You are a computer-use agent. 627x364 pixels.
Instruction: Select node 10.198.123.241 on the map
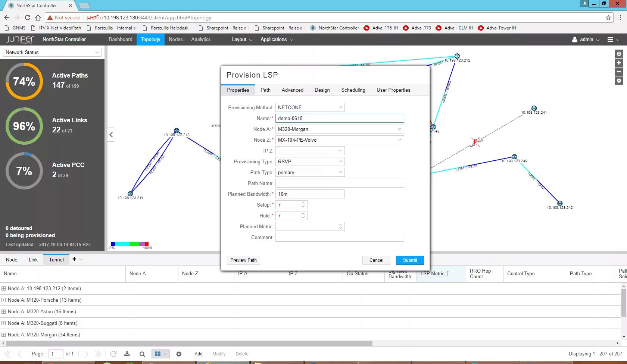tap(534, 108)
